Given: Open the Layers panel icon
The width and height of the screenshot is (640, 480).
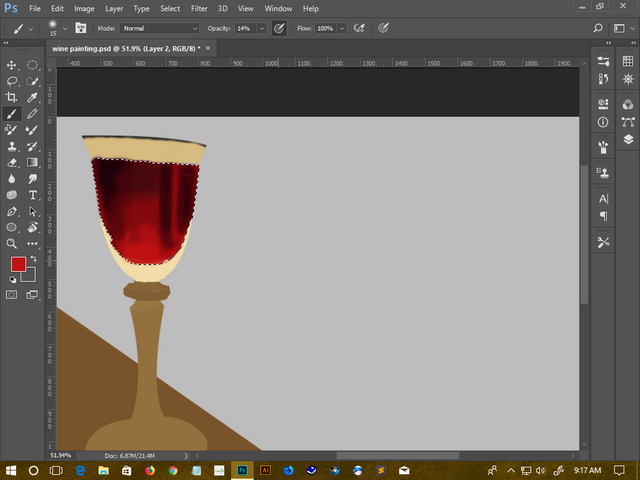Looking at the screenshot, I should point(628,140).
